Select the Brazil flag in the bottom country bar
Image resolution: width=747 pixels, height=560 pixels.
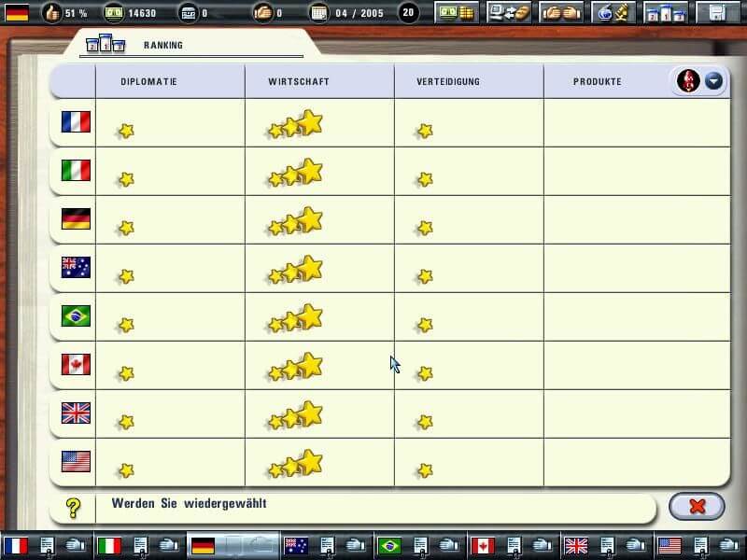389,546
